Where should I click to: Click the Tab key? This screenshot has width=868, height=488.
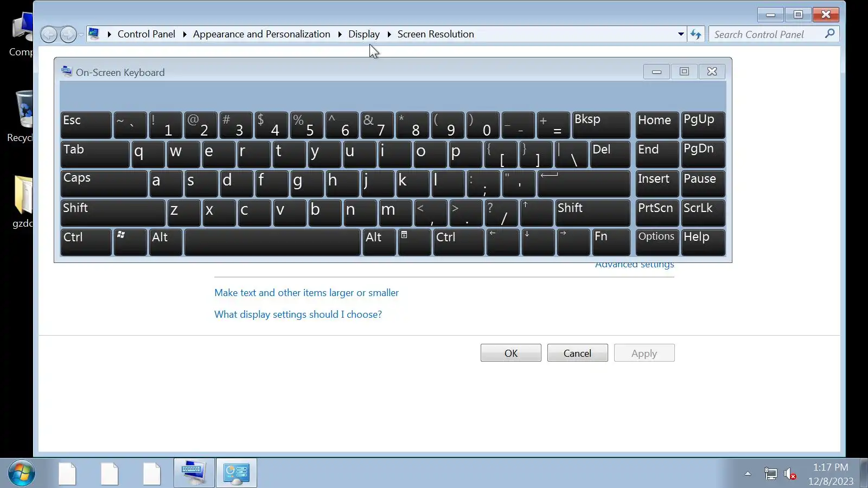[x=95, y=154]
